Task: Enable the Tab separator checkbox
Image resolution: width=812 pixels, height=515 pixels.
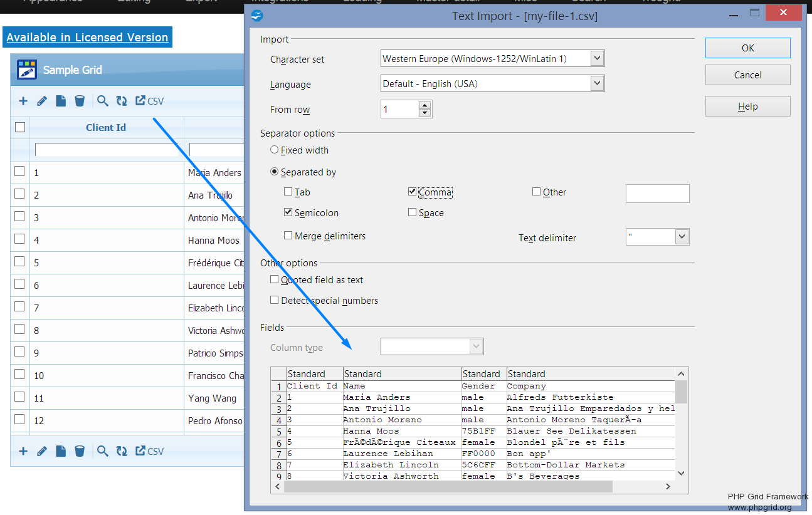Action: click(288, 192)
